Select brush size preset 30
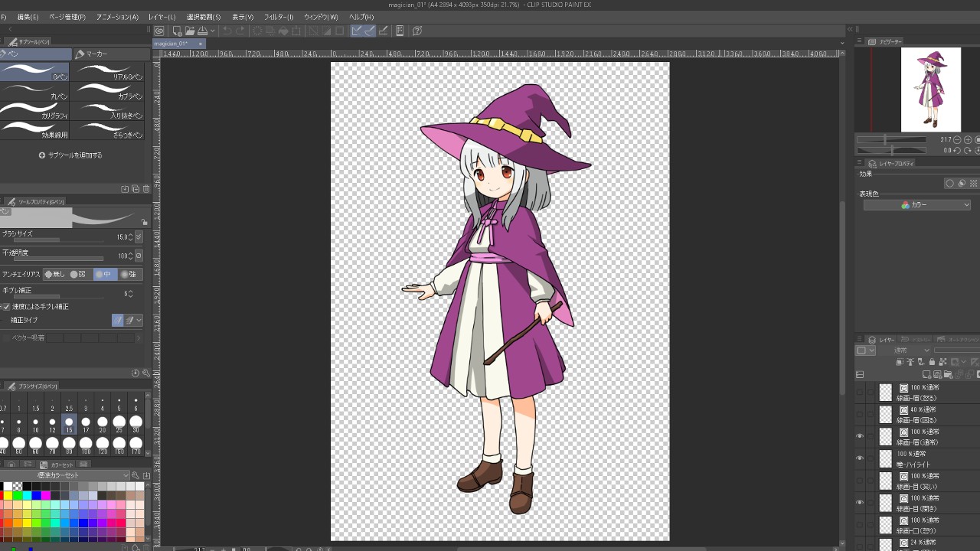Viewport: 980px width, 551px height. click(x=136, y=425)
